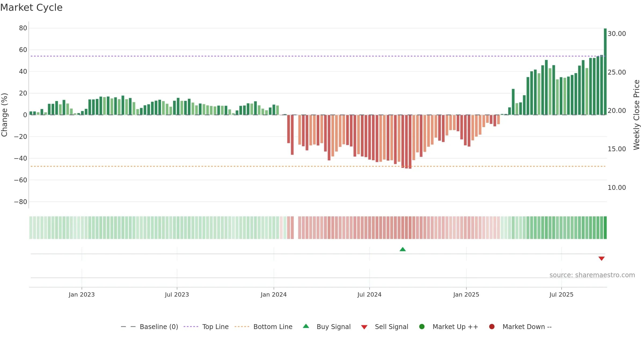The image size is (644, 362).
Task: Click the 25.00 price axis label
Action: pos(617,72)
